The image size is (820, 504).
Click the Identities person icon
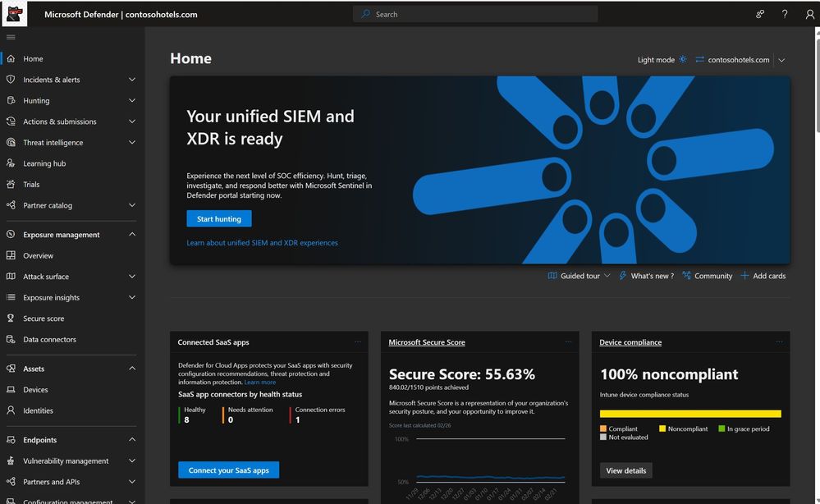click(11, 410)
